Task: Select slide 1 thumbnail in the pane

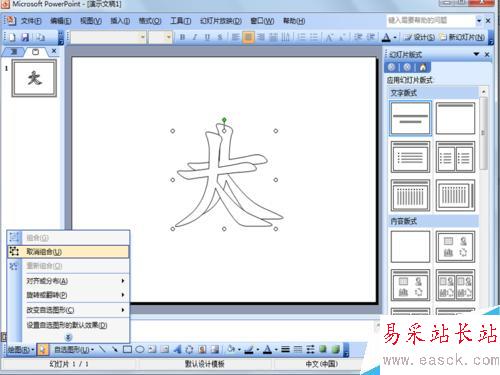Action: click(34, 78)
